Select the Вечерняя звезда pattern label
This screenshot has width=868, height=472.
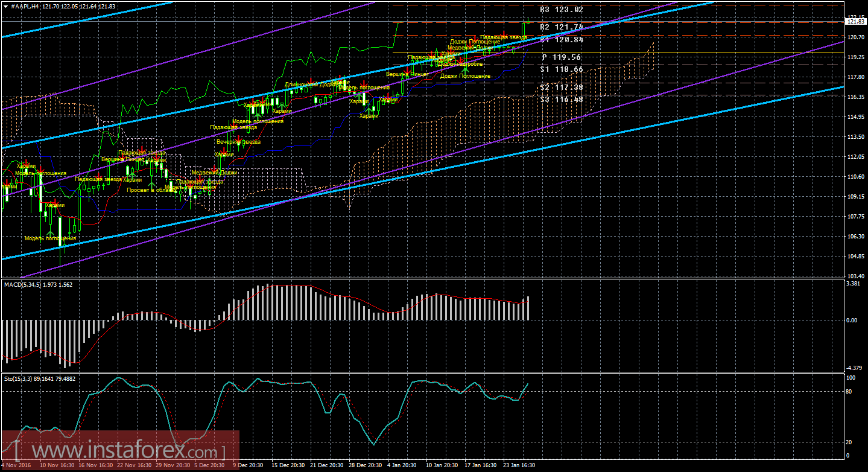(238, 142)
